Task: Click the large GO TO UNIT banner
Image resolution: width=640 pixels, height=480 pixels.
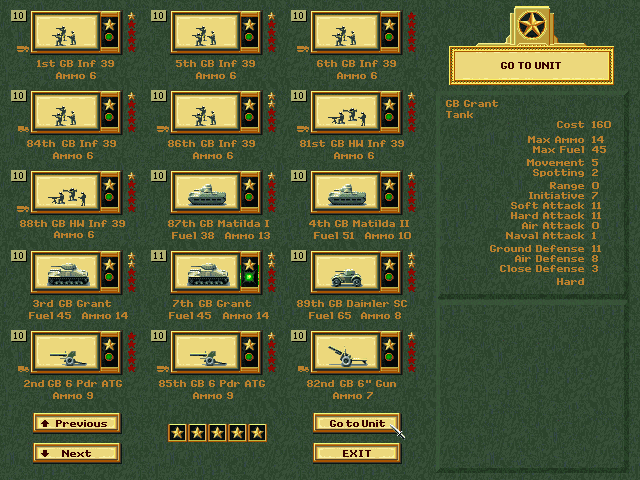Action: pyautogui.click(x=531, y=66)
